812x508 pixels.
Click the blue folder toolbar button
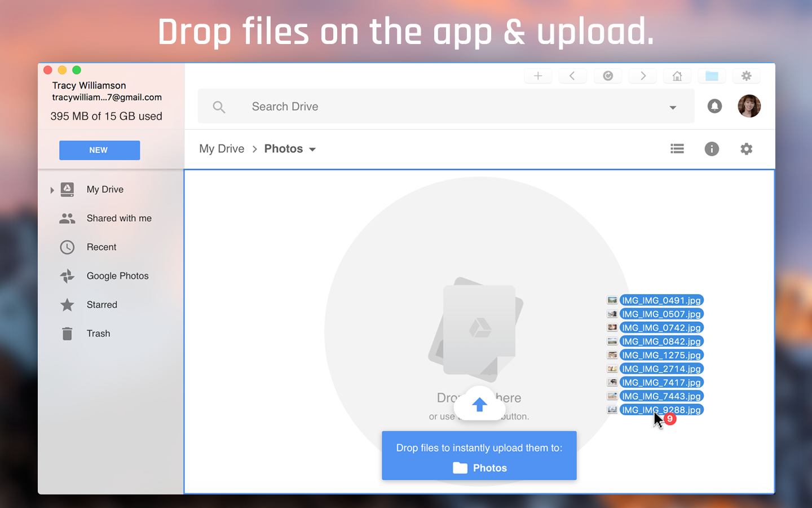click(712, 76)
